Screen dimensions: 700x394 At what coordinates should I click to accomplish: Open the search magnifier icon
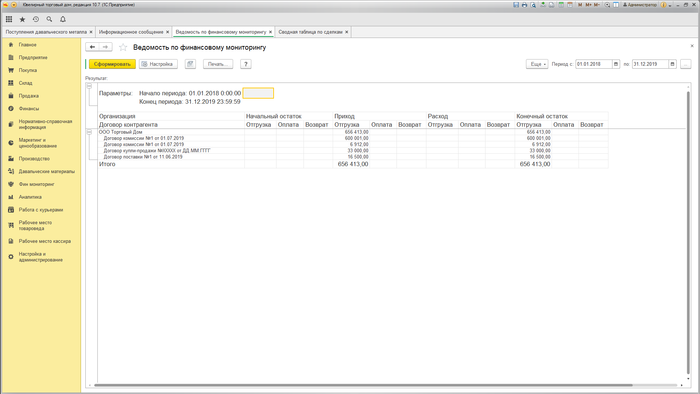pyautogui.click(x=49, y=19)
